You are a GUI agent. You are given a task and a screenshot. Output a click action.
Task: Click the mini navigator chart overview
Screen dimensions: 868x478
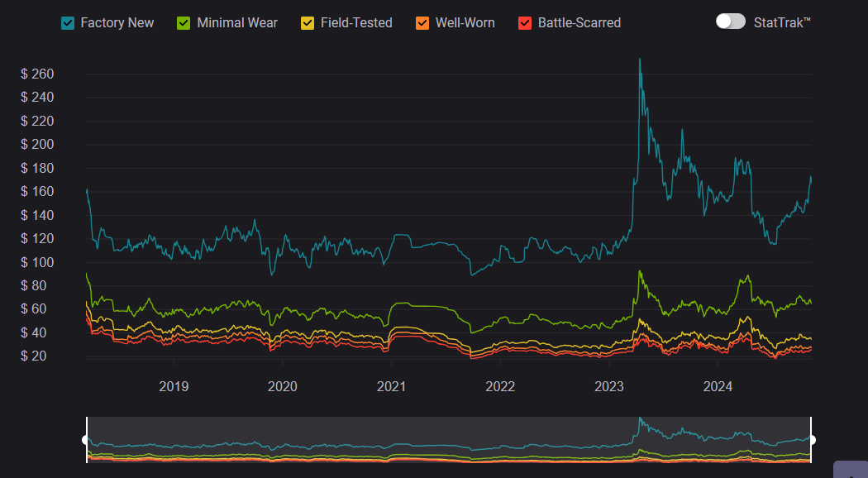pyautogui.click(x=446, y=441)
